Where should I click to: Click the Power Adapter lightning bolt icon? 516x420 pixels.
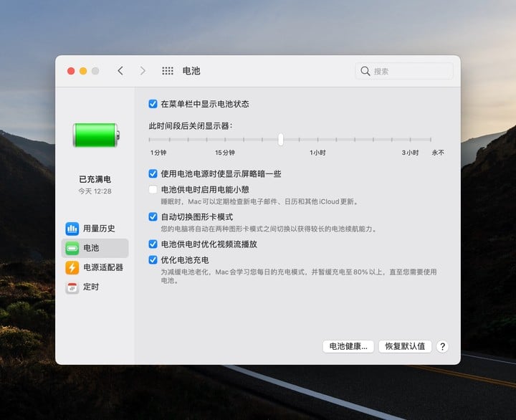click(72, 267)
